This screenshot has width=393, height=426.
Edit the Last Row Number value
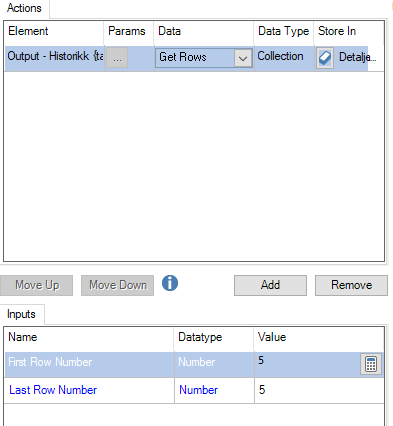[319, 390]
